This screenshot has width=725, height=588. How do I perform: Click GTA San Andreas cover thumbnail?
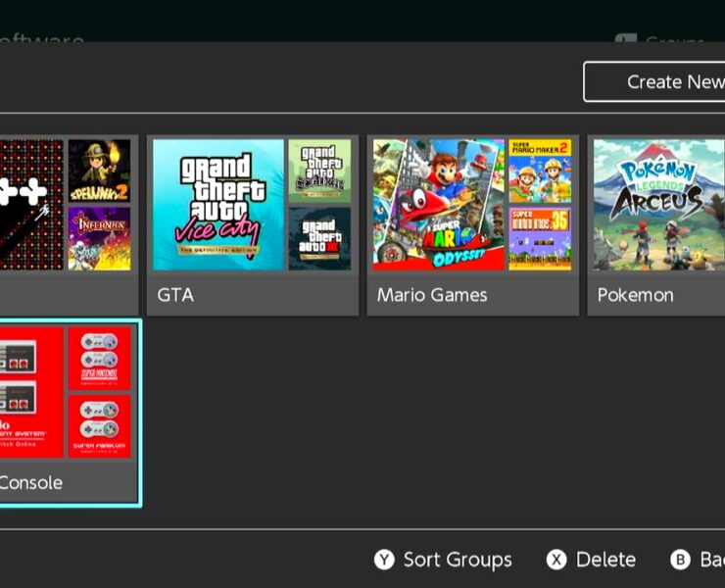(x=319, y=171)
